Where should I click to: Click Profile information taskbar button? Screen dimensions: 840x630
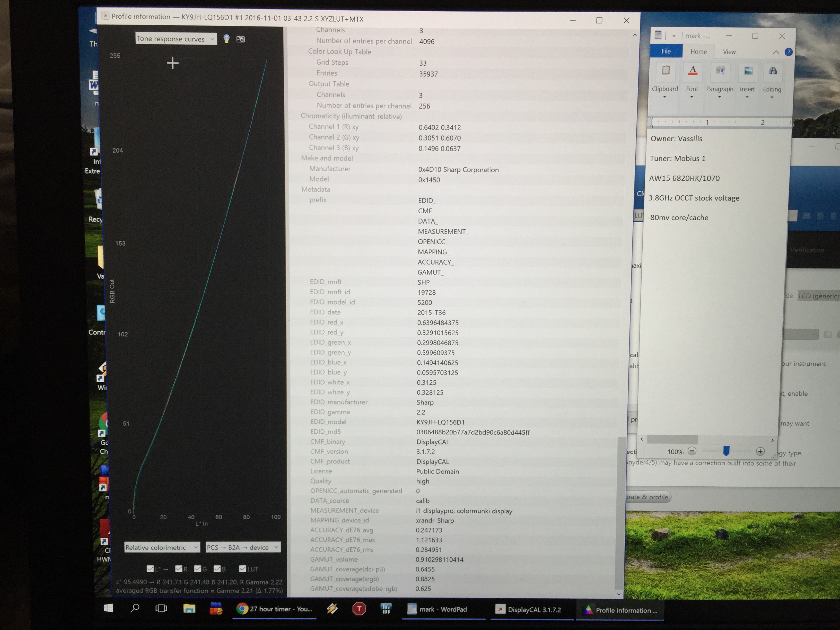click(x=620, y=610)
